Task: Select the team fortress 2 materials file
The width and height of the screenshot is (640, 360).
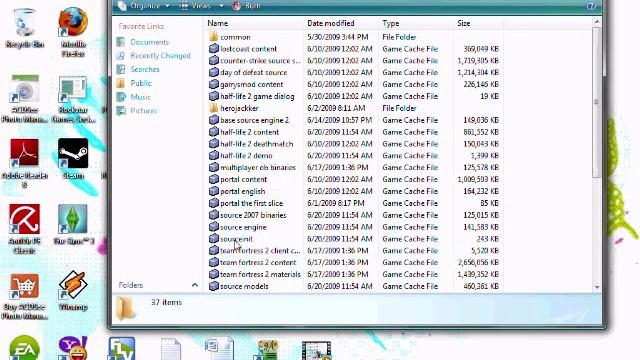Action: click(x=260, y=274)
